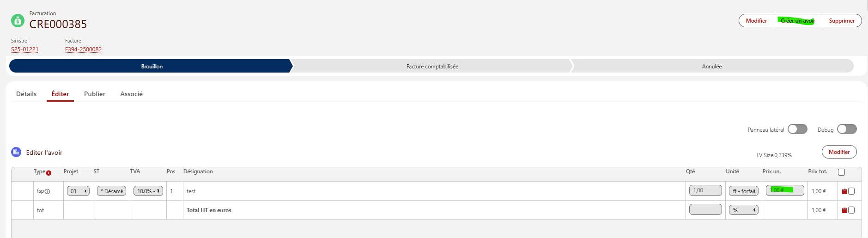Open the sinistre link S25-01221

(x=25, y=49)
